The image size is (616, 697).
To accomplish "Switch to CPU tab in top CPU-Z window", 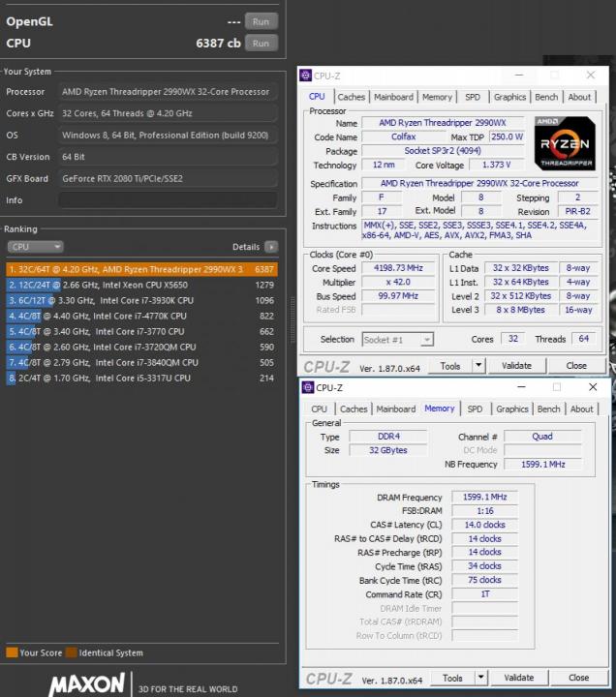I will tap(317, 97).
